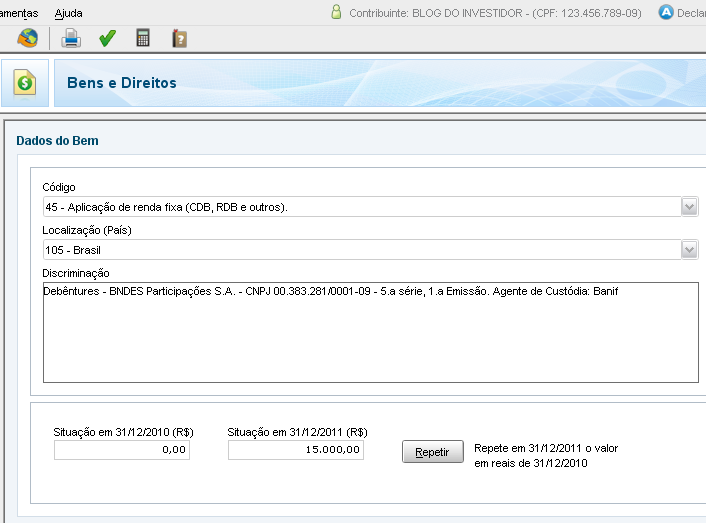Print the declaration via printer icon
The width and height of the screenshot is (706, 523).
click(71, 38)
